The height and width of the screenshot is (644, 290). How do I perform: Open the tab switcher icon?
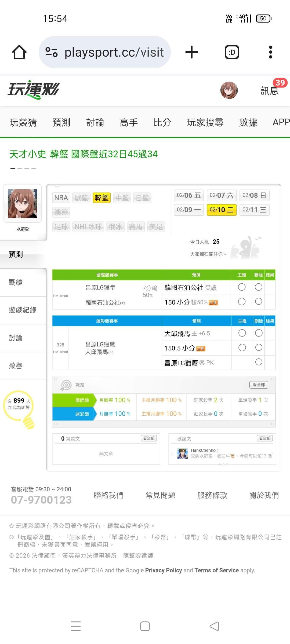click(x=232, y=52)
